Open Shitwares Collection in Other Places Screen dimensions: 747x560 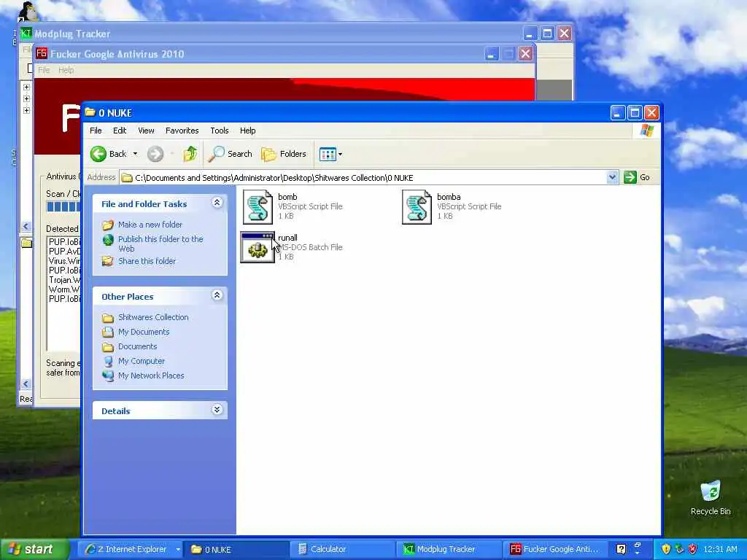pyautogui.click(x=153, y=317)
